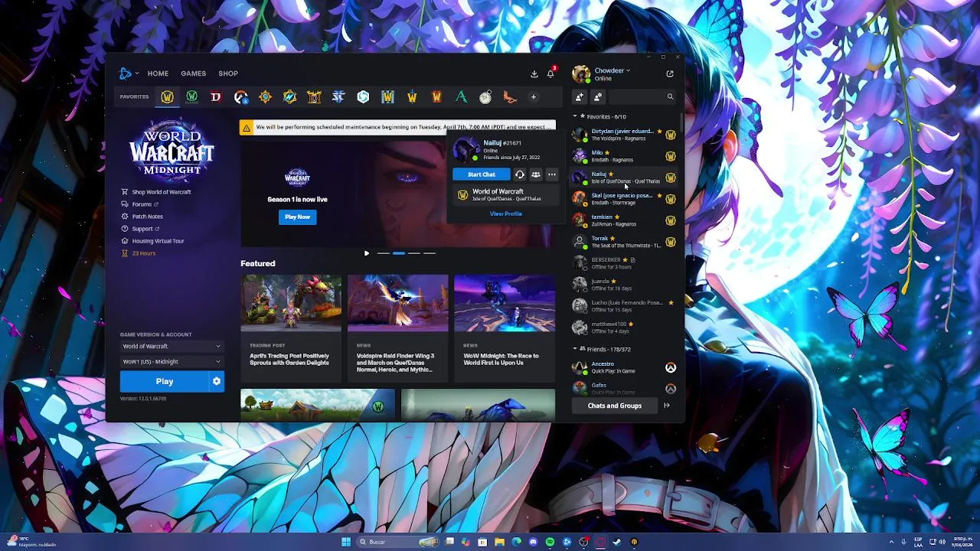Go to the HOME tab
The height and width of the screenshot is (551, 980).
(x=158, y=73)
